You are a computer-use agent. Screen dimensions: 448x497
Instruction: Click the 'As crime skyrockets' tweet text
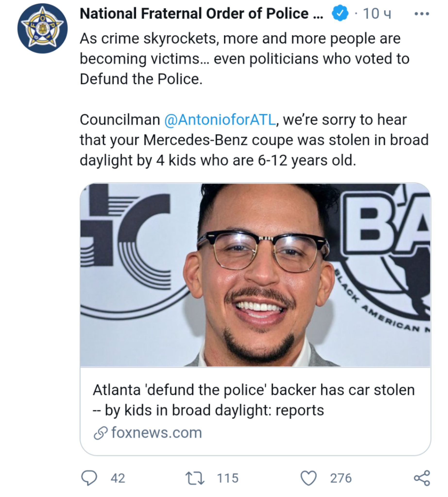[x=240, y=39]
